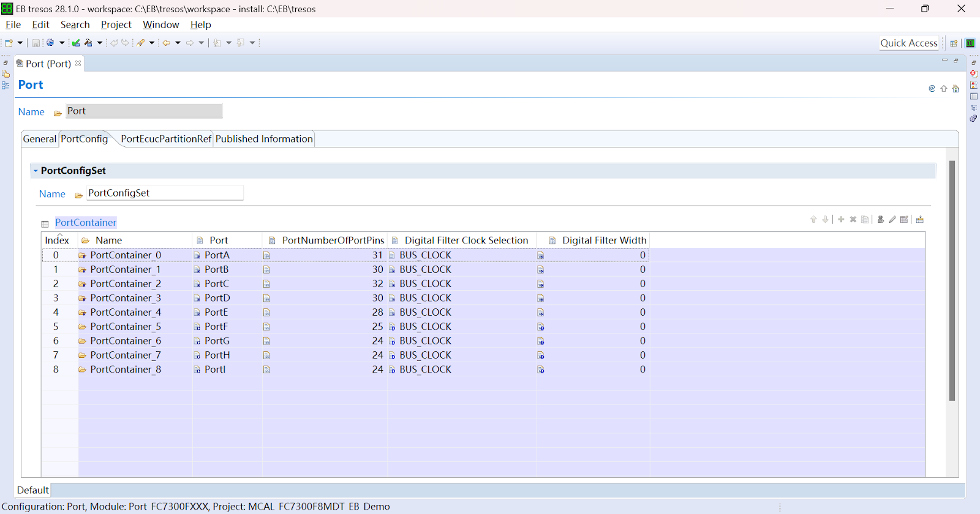Click the insert table row icon
Image resolution: width=980 pixels, height=514 pixels.
pyautogui.click(x=920, y=219)
